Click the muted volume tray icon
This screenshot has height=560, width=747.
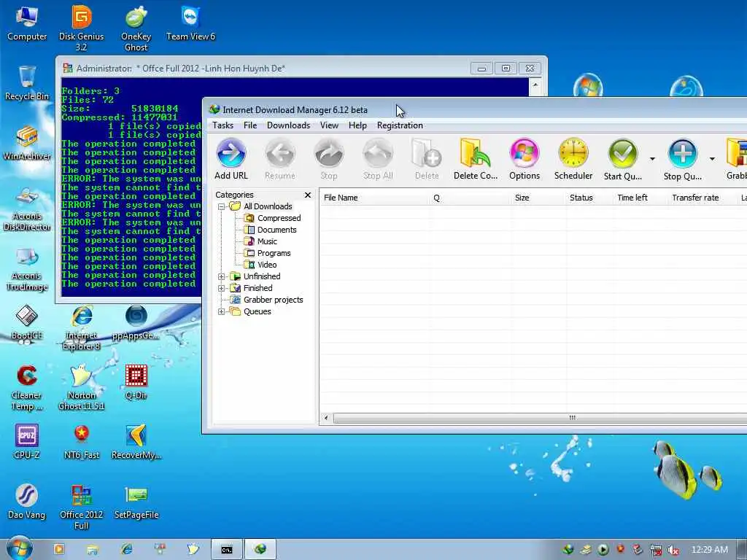coord(673,551)
